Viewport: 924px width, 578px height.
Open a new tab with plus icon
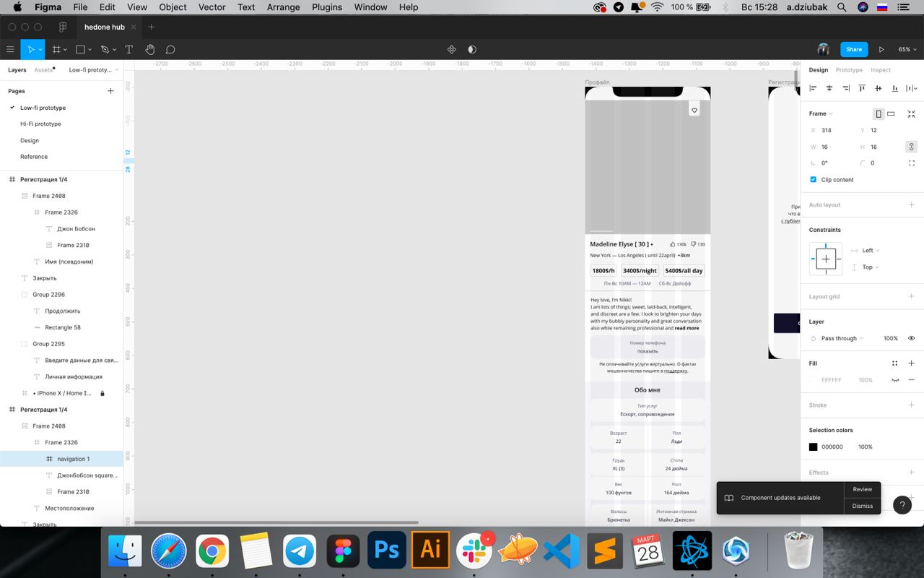coord(151,27)
